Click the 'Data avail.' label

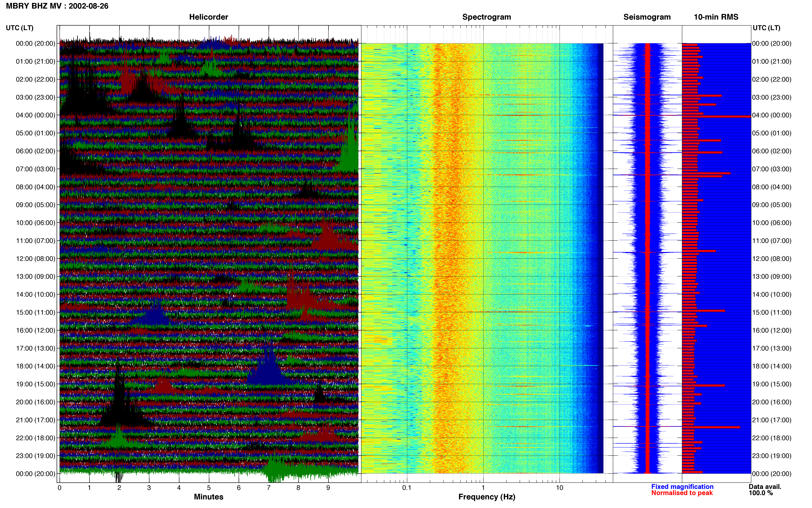pos(765,486)
